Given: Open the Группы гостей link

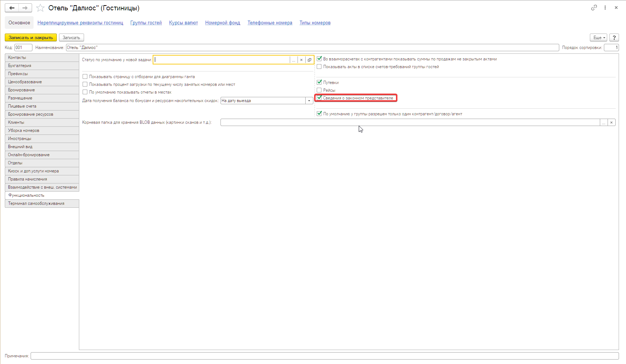Looking at the screenshot, I should point(146,23).
